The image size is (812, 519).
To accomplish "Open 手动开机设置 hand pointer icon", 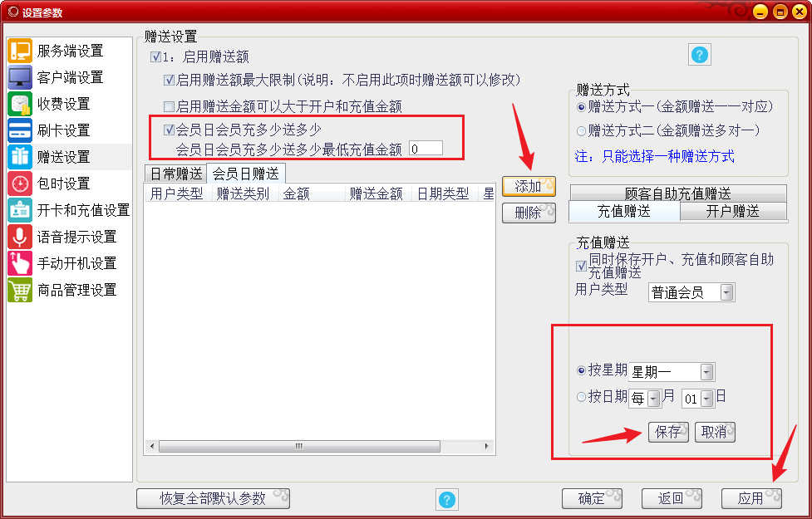I will tap(20, 263).
